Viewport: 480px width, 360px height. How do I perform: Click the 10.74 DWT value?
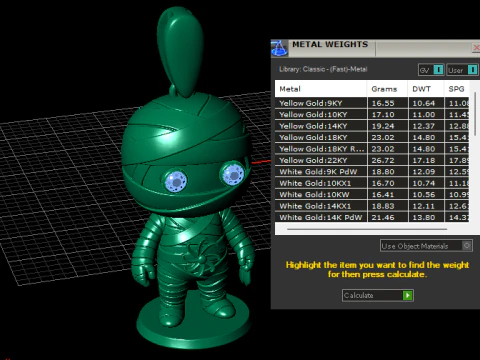(x=424, y=183)
